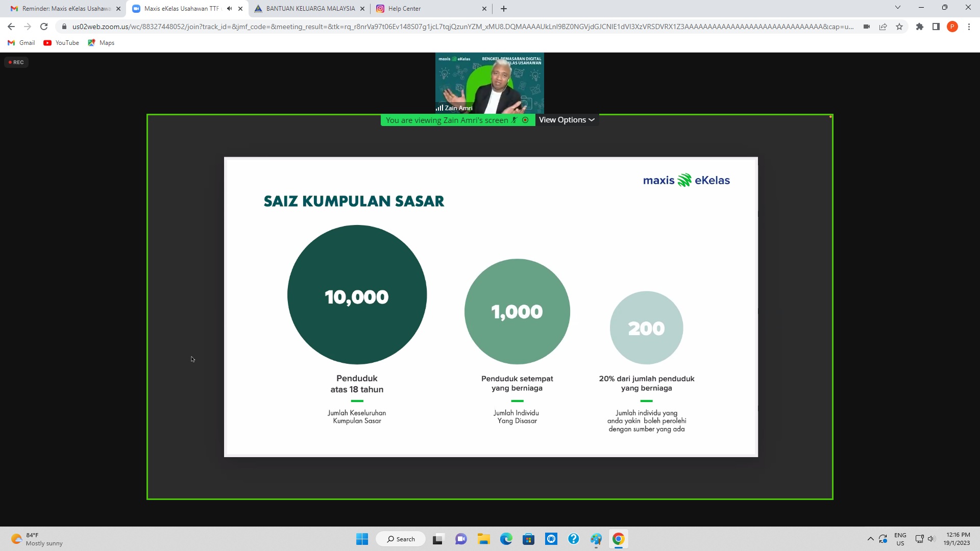
Task: Open Microsoft Edge from taskbar
Action: click(506, 539)
